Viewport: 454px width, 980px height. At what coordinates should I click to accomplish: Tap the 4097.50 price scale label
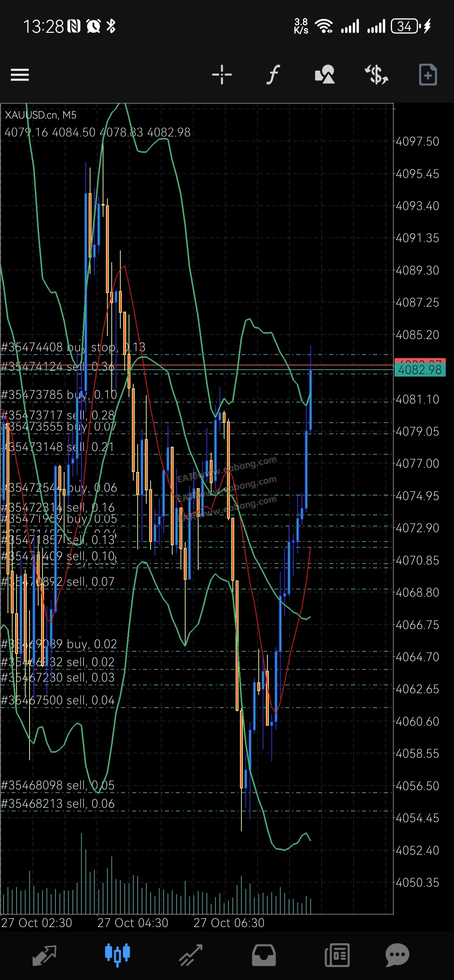click(x=418, y=142)
